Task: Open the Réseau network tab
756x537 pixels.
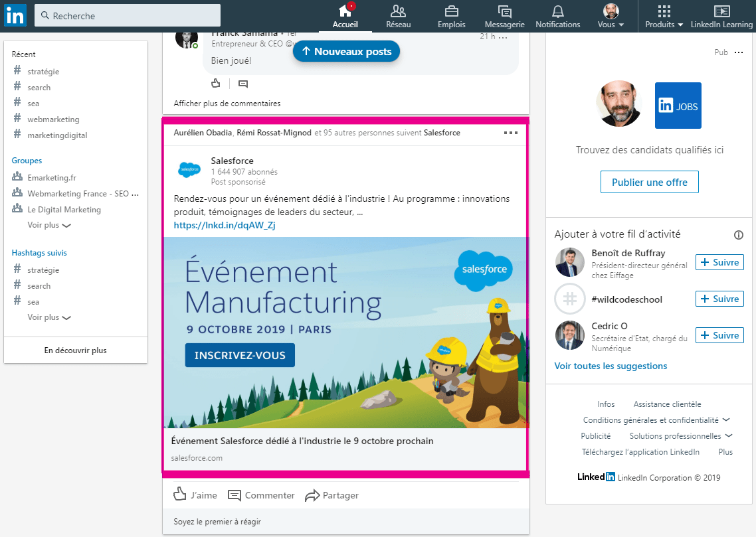Action: [x=398, y=16]
